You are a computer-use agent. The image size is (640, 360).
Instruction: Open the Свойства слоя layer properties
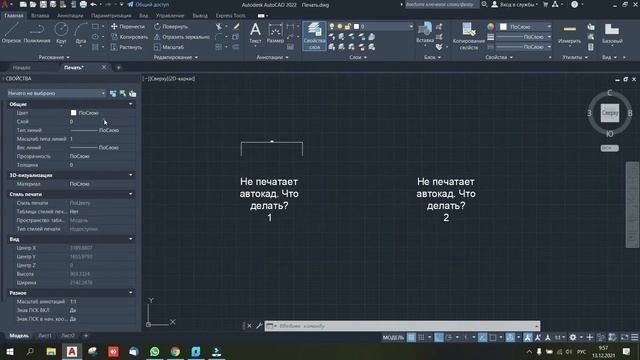pyautogui.click(x=314, y=36)
